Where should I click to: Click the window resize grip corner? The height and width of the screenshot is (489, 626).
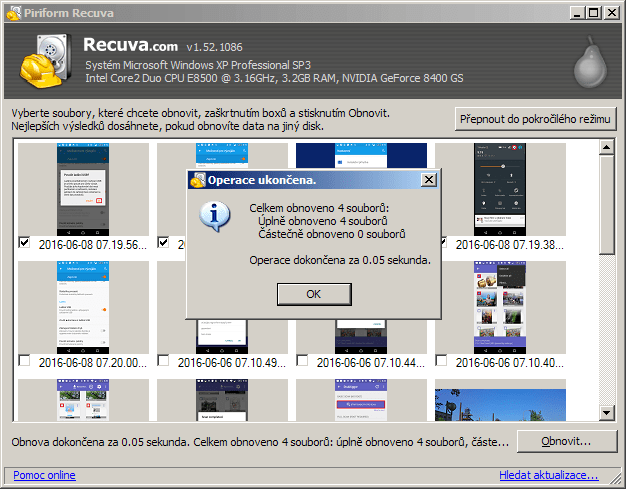click(x=616, y=479)
